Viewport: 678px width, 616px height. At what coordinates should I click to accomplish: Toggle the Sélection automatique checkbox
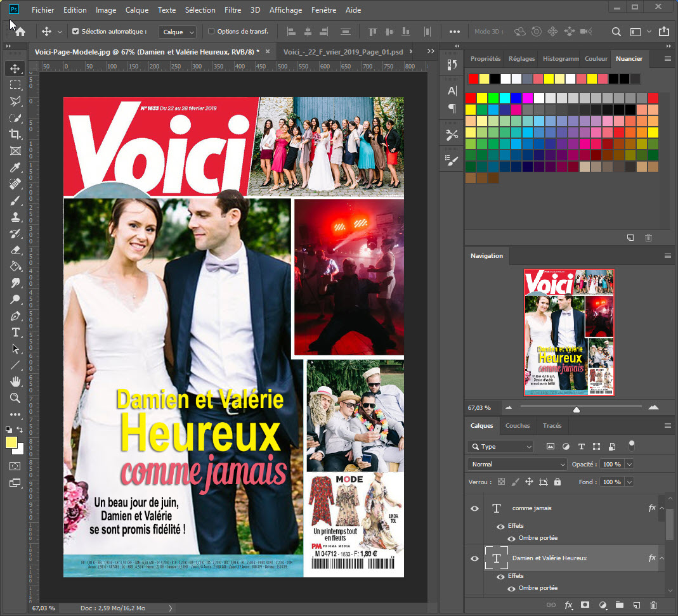tap(75, 31)
